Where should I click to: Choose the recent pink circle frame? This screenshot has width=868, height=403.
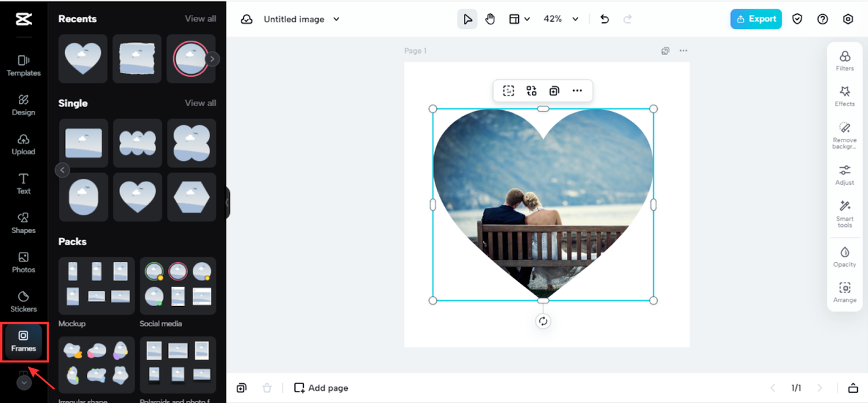(190, 59)
